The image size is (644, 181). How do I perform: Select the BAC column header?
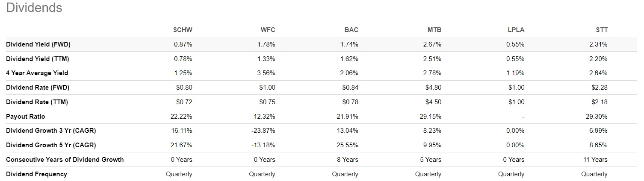coord(351,30)
